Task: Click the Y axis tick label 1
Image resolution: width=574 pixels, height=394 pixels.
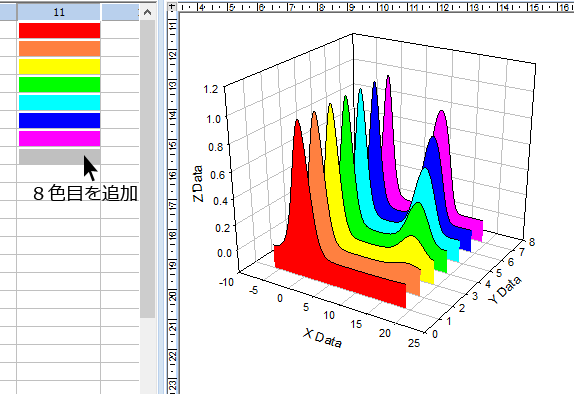Action: pyautogui.click(x=449, y=321)
